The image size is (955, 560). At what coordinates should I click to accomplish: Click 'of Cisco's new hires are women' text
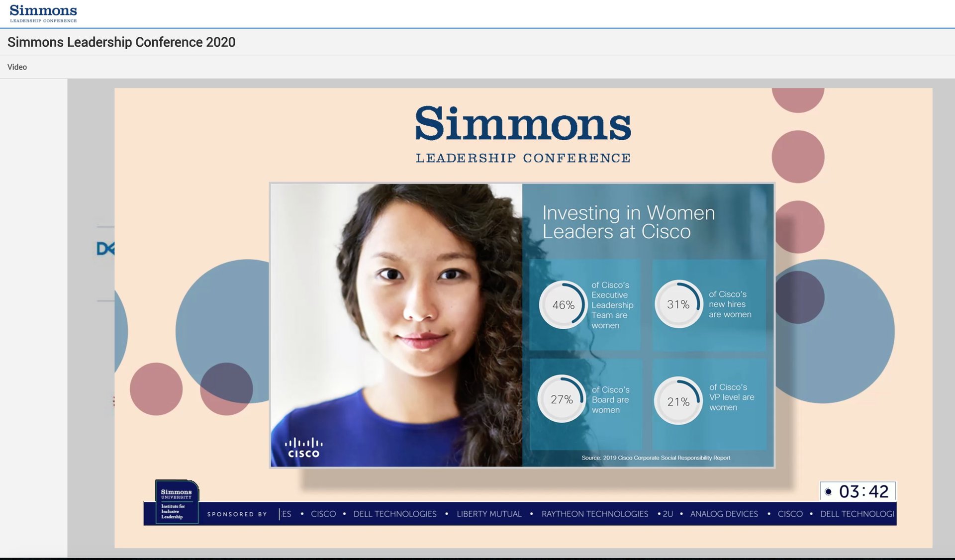point(730,304)
